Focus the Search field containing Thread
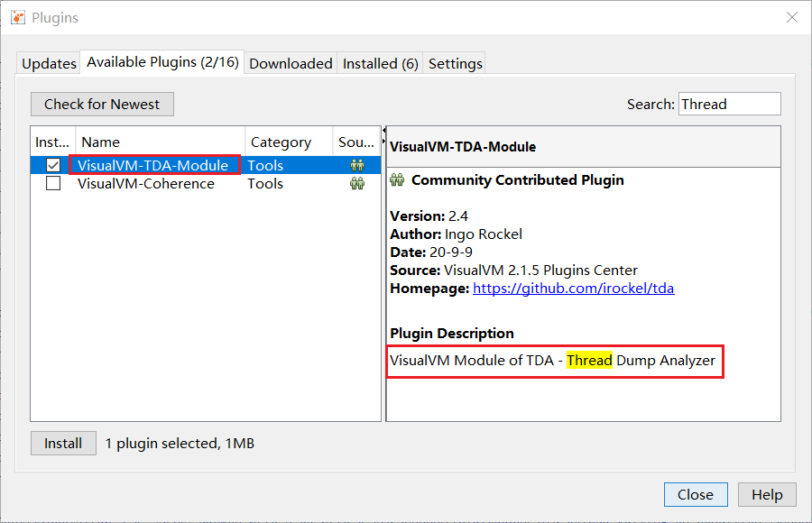 click(730, 104)
